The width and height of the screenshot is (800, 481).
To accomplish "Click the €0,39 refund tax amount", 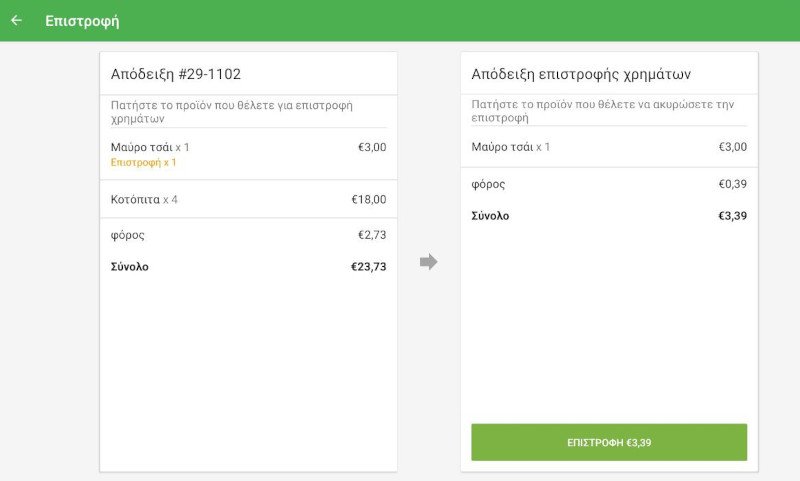I will tap(732, 184).
